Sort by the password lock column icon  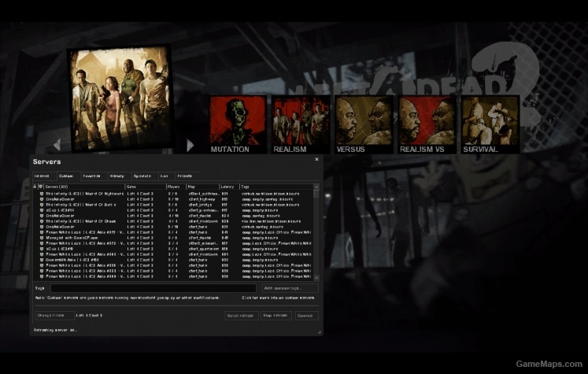point(35,187)
